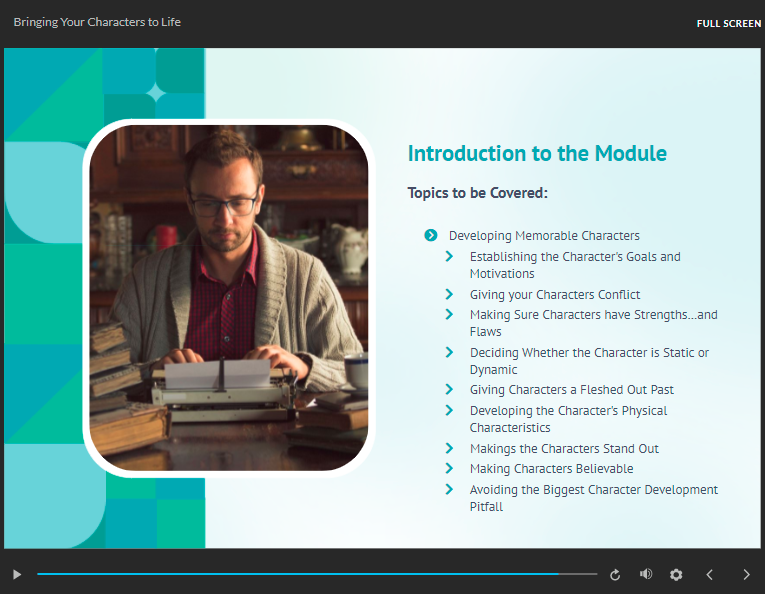The image size is (765, 594).
Task: Click the text Giving Characters a Fleshed Out Past
Action: coord(571,390)
